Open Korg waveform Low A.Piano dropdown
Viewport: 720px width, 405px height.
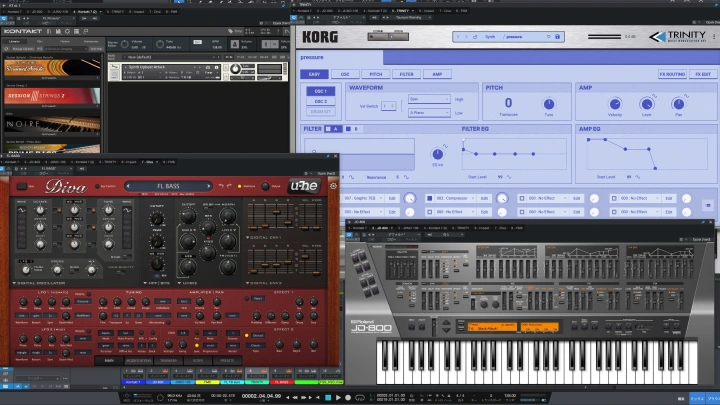pos(428,112)
